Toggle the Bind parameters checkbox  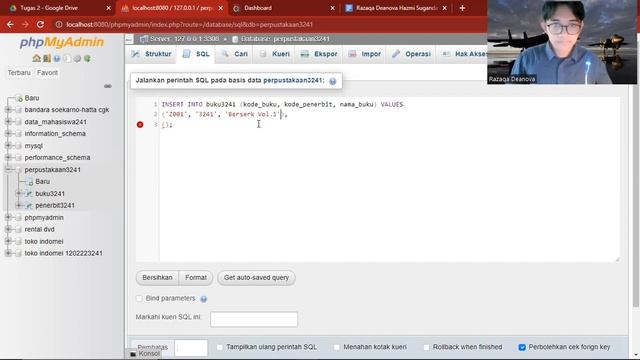pyautogui.click(x=139, y=298)
